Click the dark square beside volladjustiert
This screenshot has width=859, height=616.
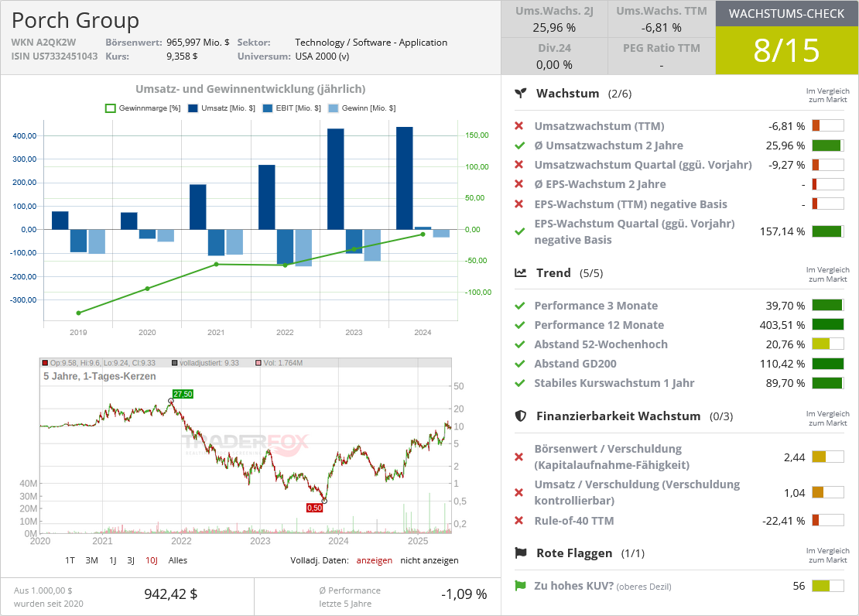175,363
